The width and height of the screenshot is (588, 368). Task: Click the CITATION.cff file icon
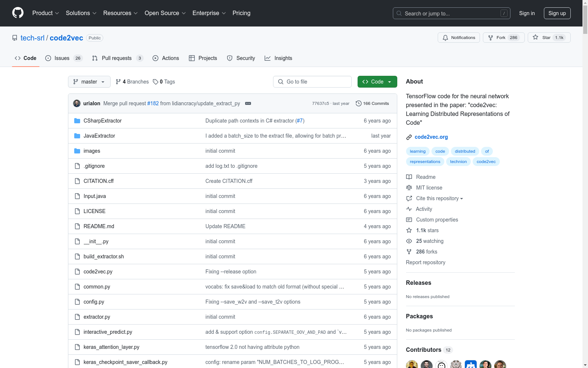pos(77,181)
